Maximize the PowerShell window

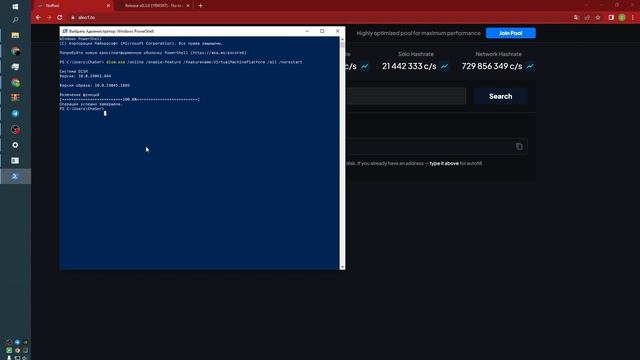coord(322,31)
